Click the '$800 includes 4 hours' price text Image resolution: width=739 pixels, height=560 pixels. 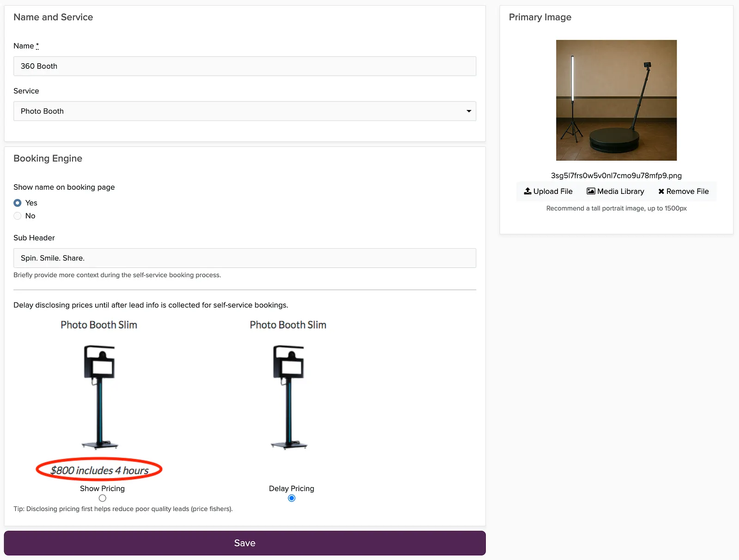point(99,470)
